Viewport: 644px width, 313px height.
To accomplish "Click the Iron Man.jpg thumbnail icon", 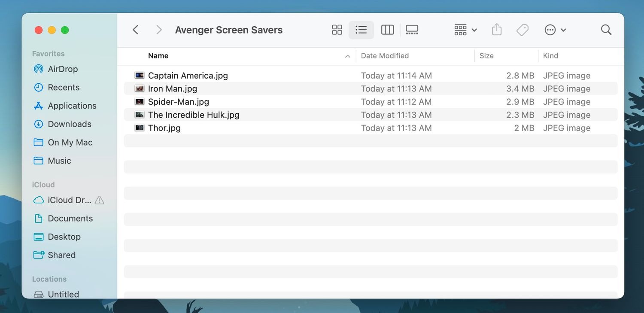I will (140, 88).
